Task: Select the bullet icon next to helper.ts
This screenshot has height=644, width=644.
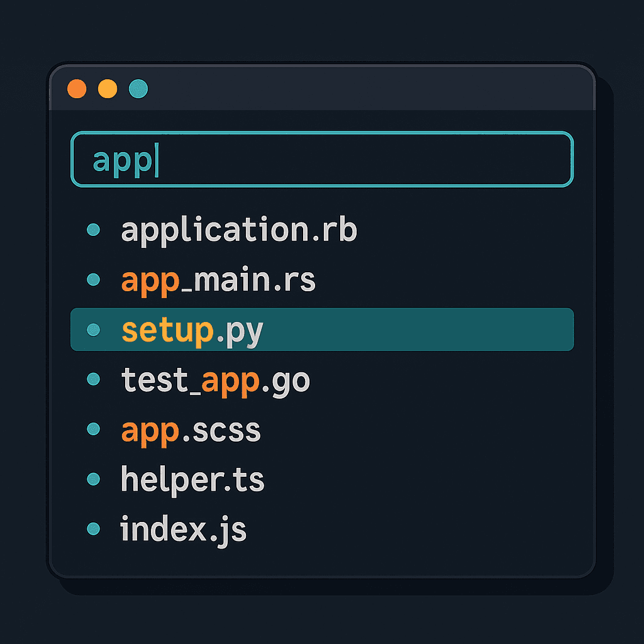Action: (x=93, y=479)
